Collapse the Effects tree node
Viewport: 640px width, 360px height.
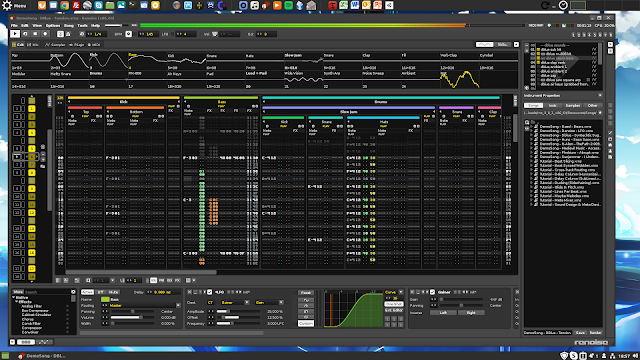tap(17, 302)
